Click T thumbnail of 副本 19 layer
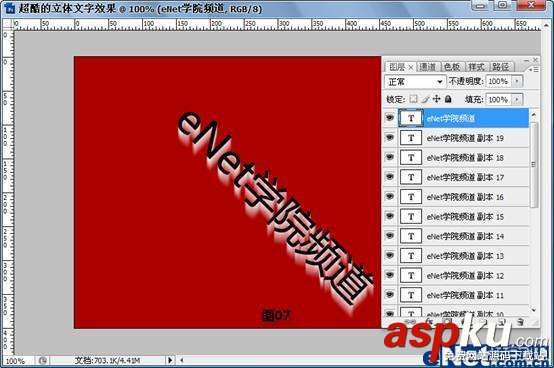The image size is (554, 368). click(x=411, y=138)
